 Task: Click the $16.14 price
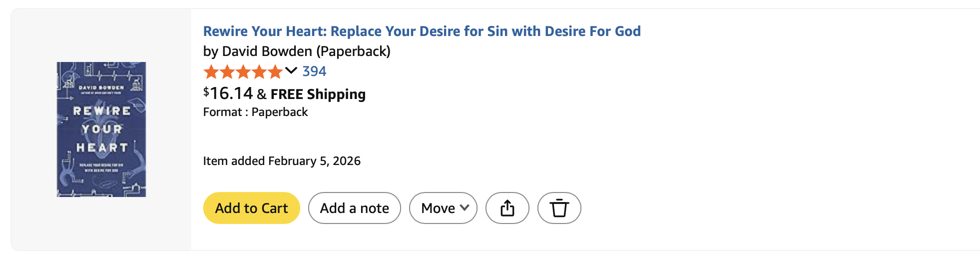228,93
